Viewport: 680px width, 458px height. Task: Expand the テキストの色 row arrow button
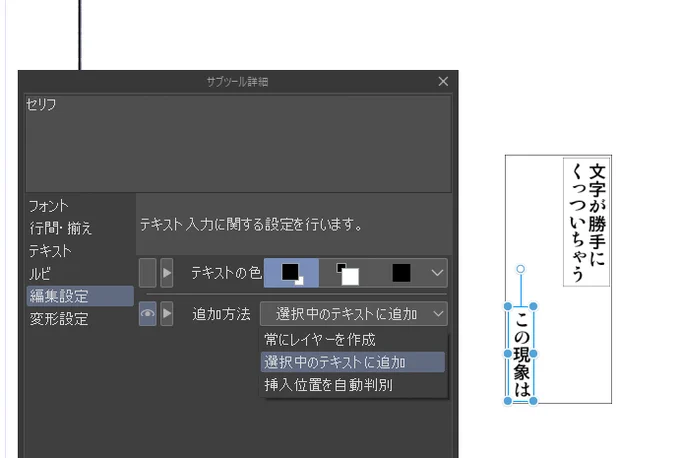pos(167,273)
